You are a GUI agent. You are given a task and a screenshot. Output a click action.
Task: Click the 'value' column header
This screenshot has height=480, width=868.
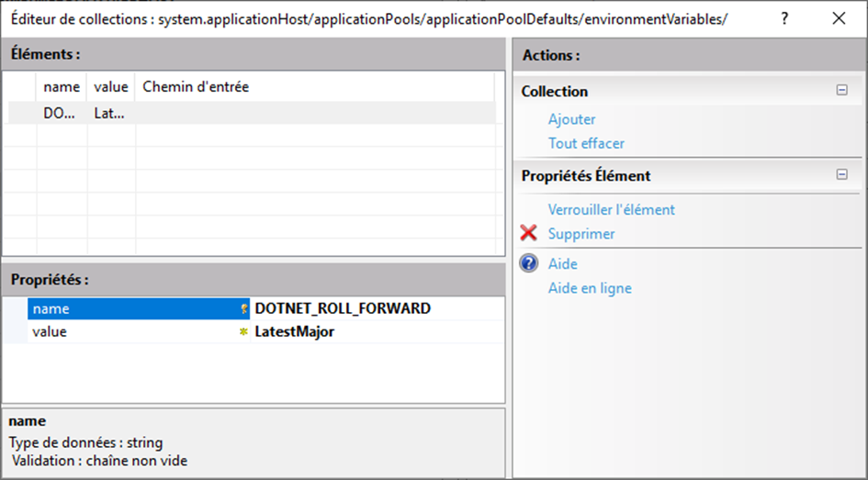coord(111,87)
